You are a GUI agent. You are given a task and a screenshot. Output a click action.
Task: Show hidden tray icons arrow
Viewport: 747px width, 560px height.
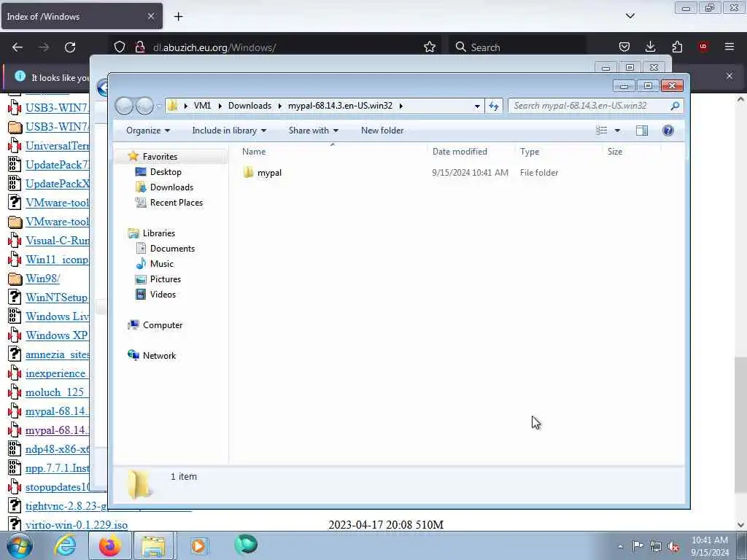click(x=620, y=547)
